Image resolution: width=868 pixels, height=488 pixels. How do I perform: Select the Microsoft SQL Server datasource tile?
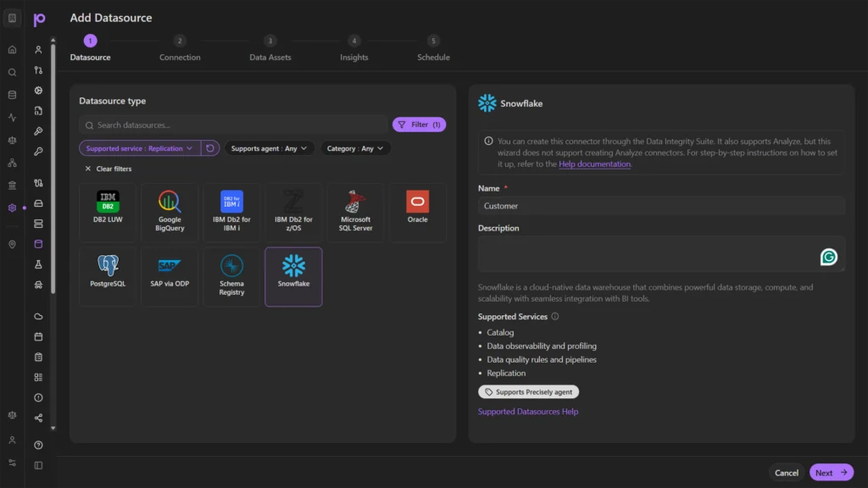pyautogui.click(x=355, y=213)
